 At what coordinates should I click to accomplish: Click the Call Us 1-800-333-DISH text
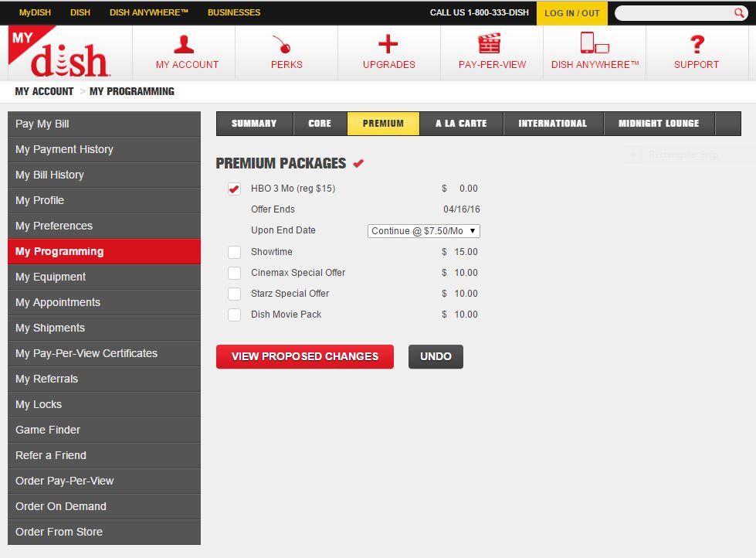tap(480, 12)
